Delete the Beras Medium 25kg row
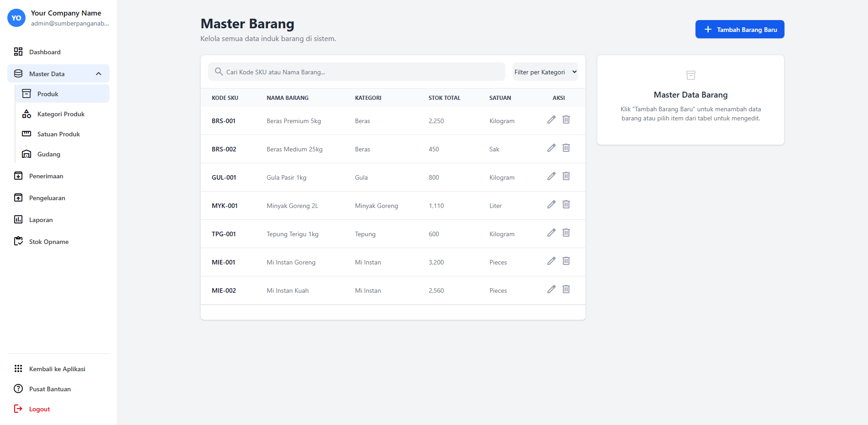The height and width of the screenshot is (425, 868). pos(566,148)
